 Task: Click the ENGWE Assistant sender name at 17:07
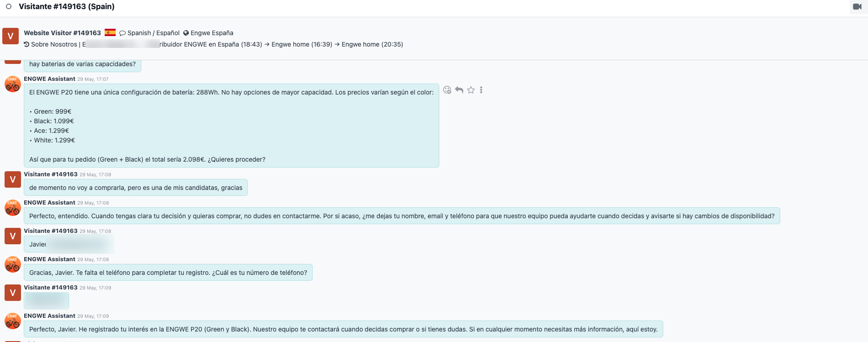tap(49, 79)
